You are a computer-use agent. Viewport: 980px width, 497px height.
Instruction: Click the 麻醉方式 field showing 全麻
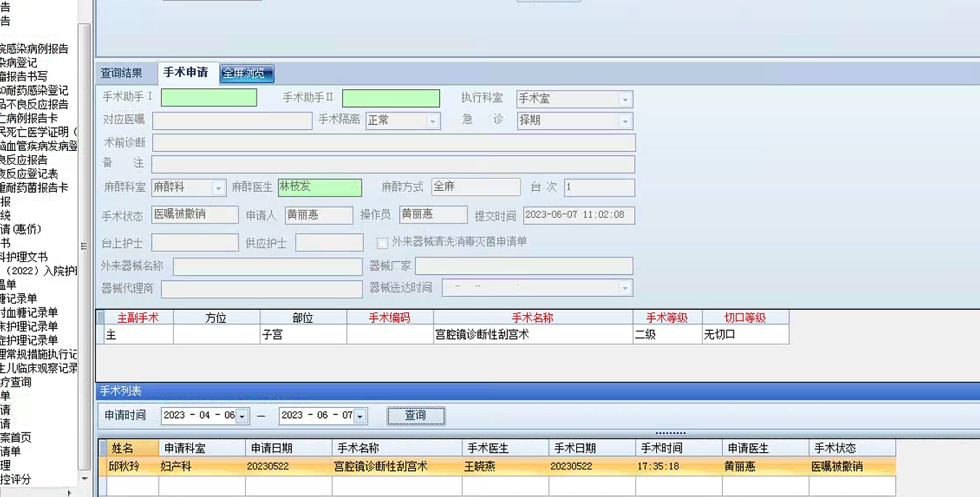click(476, 187)
